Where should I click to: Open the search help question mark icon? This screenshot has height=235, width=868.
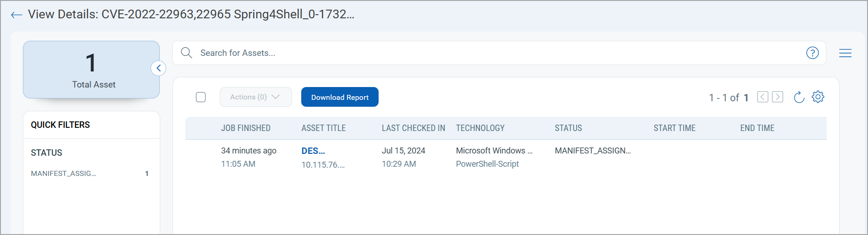813,53
